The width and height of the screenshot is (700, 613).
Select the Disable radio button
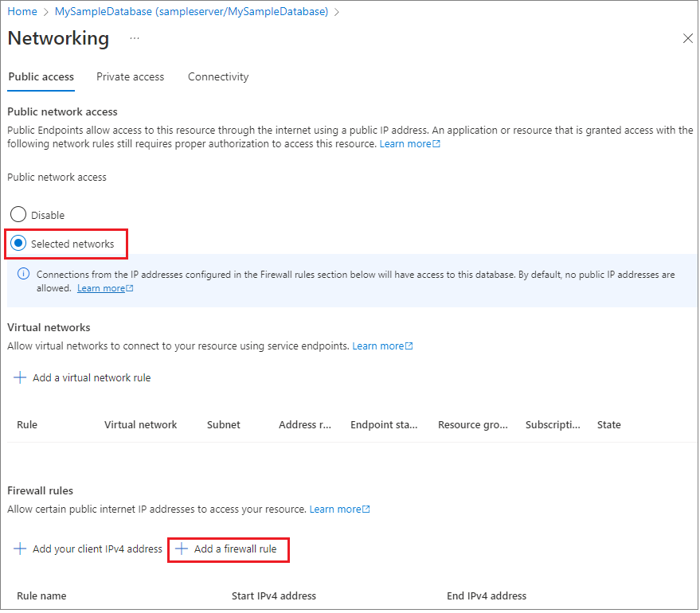click(18, 215)
